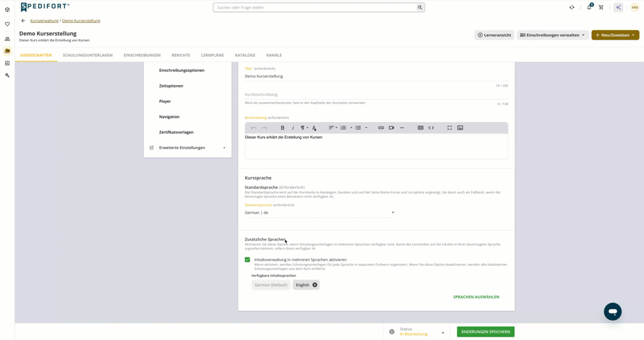Select the Eigenschaften tab
Viewport: 644px width, 340px height.
tap(36, 55)
